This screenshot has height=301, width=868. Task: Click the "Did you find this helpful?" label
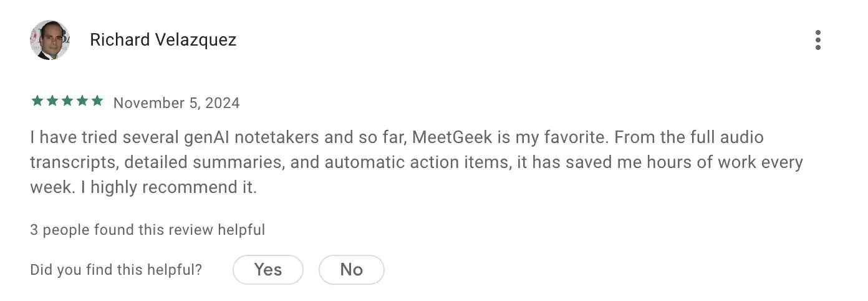(x=116, y=270)
